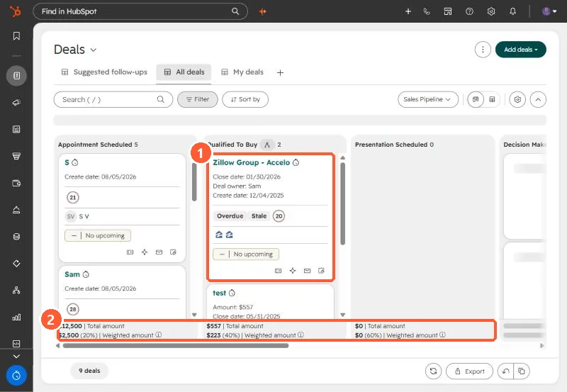
Task: Open the marketplace storefront icon
Action: coord(448,11)
